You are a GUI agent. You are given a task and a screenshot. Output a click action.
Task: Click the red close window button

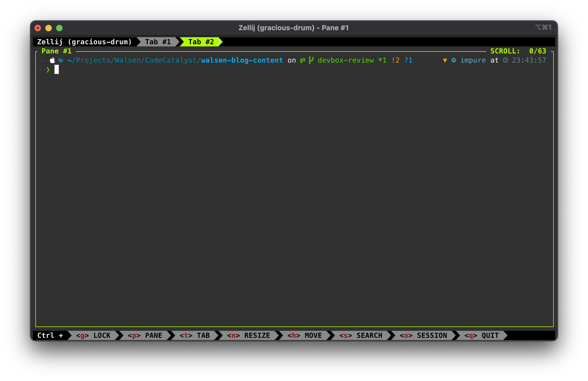[x=38, y=28]
